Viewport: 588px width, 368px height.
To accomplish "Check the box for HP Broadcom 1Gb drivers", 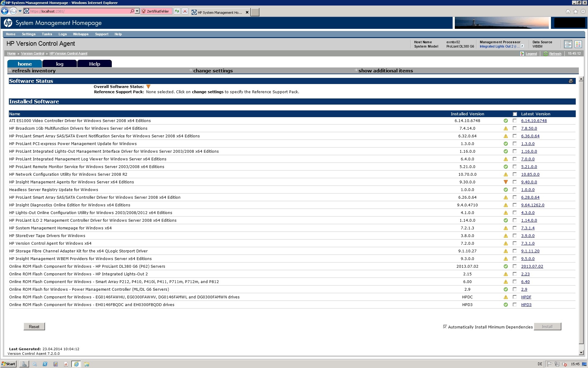I will pos(515,128).
